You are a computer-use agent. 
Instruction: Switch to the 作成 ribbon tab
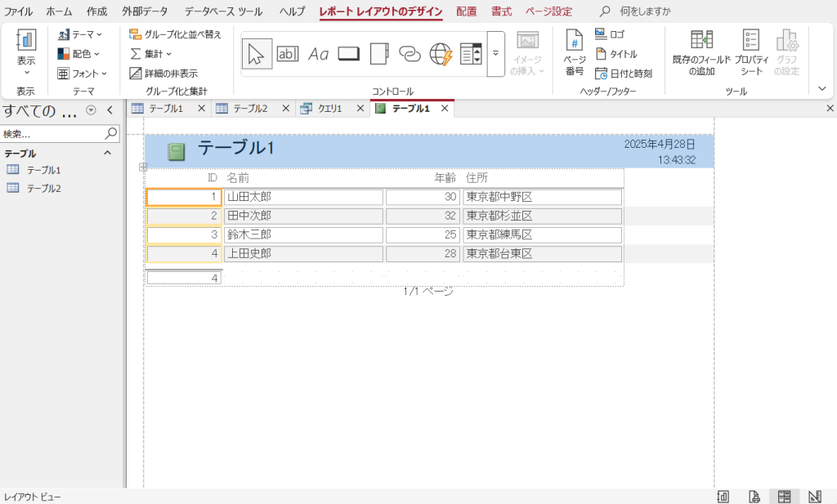coord(96,11)
